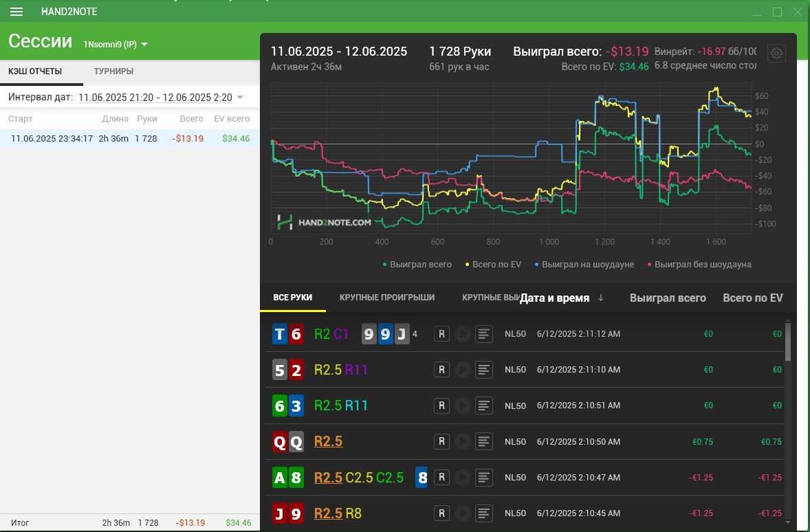Sort hands by the 'Всего по EV' column header
Image resolution: width=810 pixels, height=532 pixels.
(x=753, y=298)
